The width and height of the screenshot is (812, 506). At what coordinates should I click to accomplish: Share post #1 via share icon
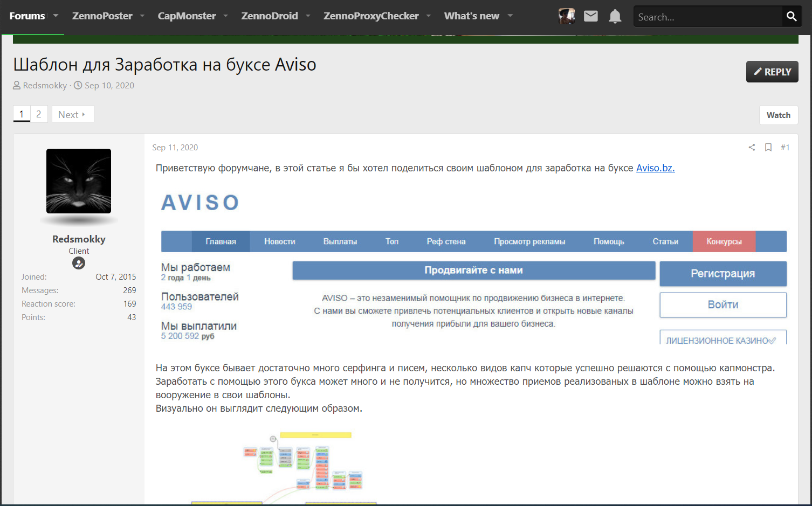pyautogui.click(x=752, y=147)
